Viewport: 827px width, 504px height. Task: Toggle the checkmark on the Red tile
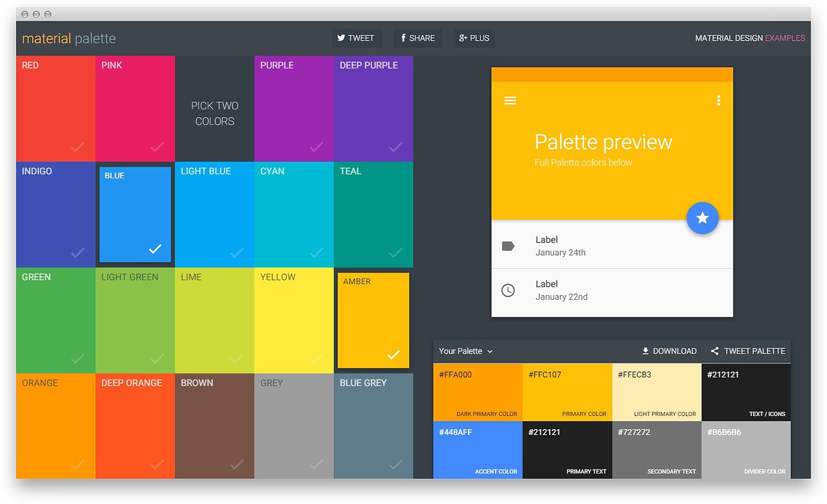pos(78,147)
